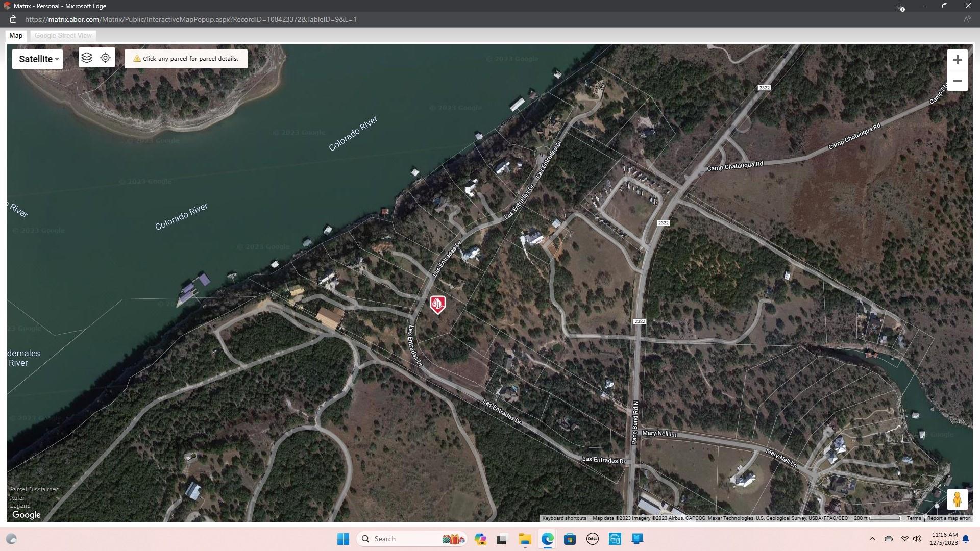
Task: Open Edge downloads icon in title bar
Action: coord(900,6)
